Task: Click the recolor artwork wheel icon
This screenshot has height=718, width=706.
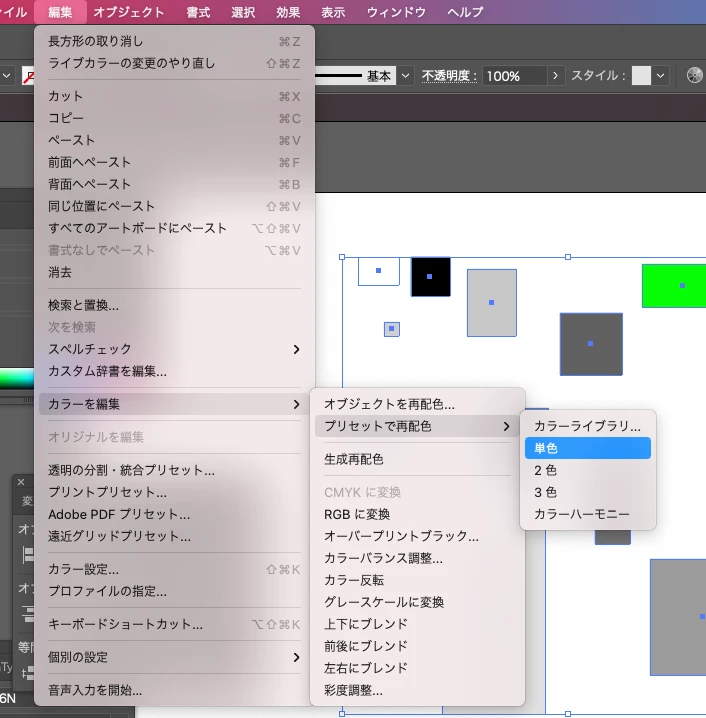Action: click(x=695, y=75)
